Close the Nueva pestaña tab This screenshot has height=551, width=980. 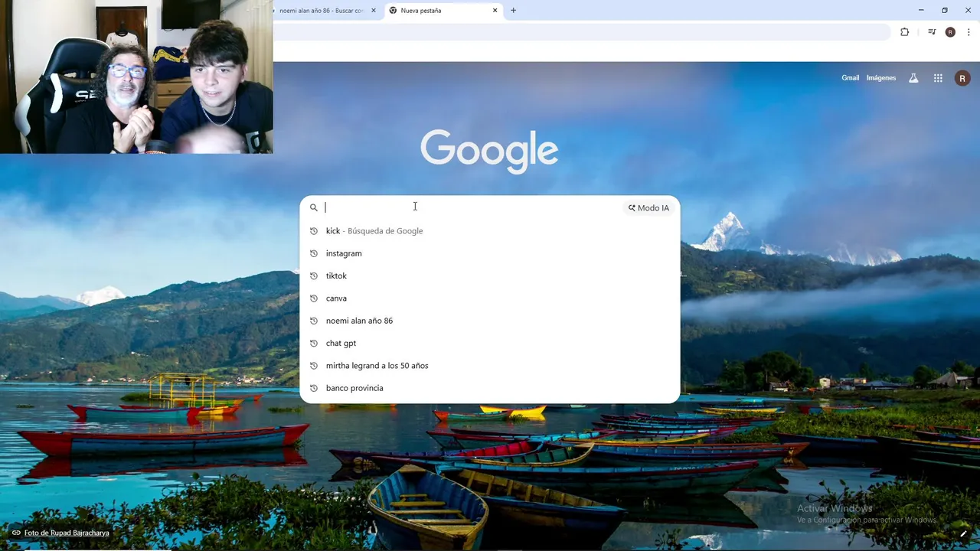point(495,11)
